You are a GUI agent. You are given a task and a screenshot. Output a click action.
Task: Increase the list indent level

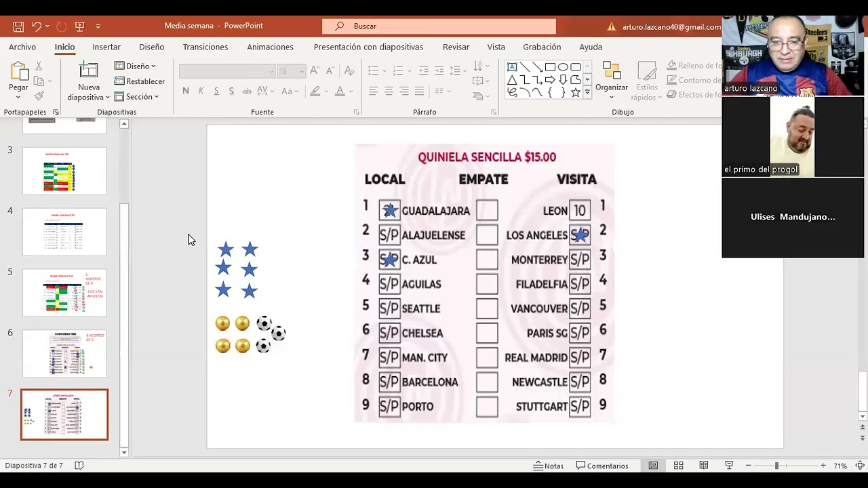point(439,70)
